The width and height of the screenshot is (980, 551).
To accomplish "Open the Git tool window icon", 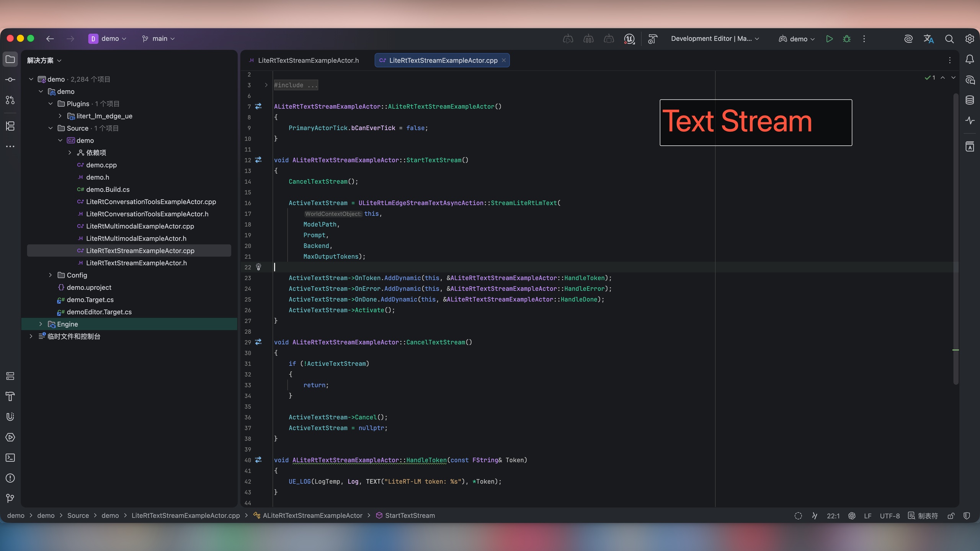I will pos(10,498).
